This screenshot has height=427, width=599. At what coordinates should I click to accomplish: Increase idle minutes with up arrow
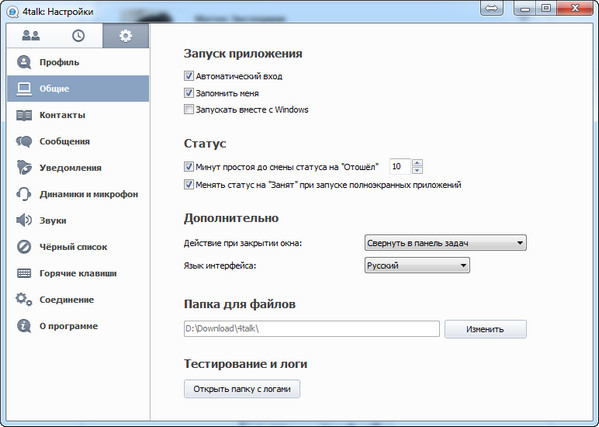pyautogui.click(x=417, y=163)
